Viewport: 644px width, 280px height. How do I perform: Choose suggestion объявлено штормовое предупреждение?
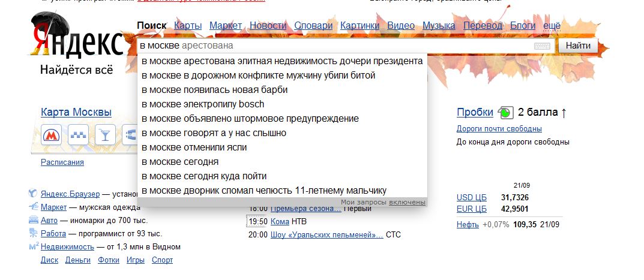coord(282,119)
